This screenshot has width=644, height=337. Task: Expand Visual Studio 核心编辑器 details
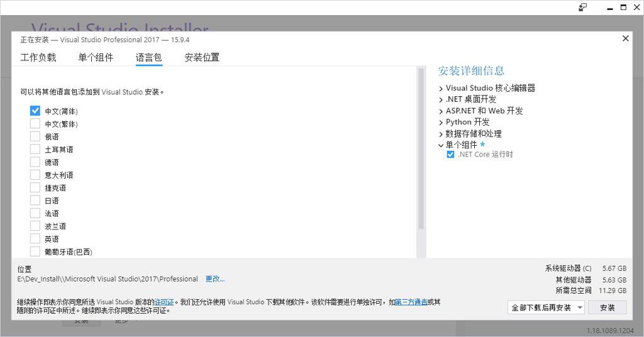[441, 88]
